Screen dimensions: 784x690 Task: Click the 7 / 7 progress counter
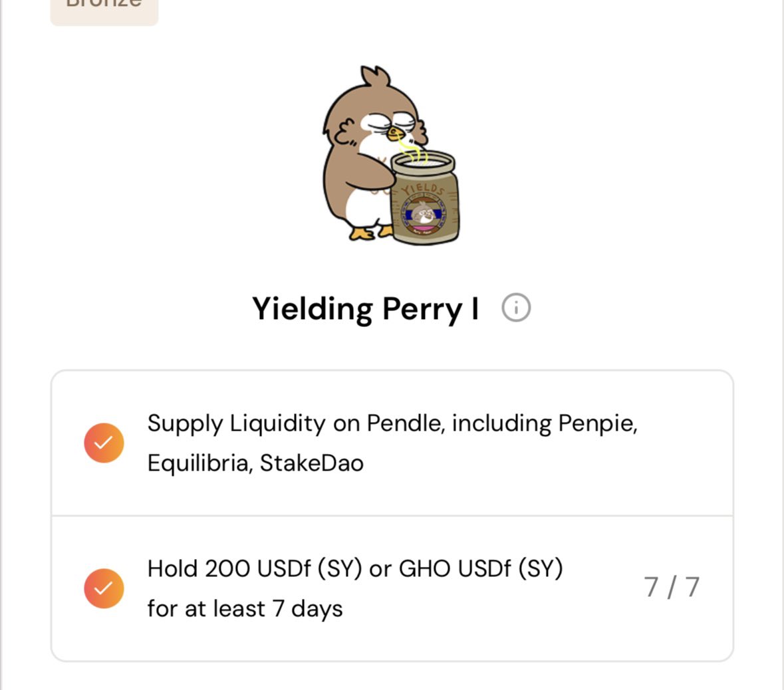pos(672,587)
